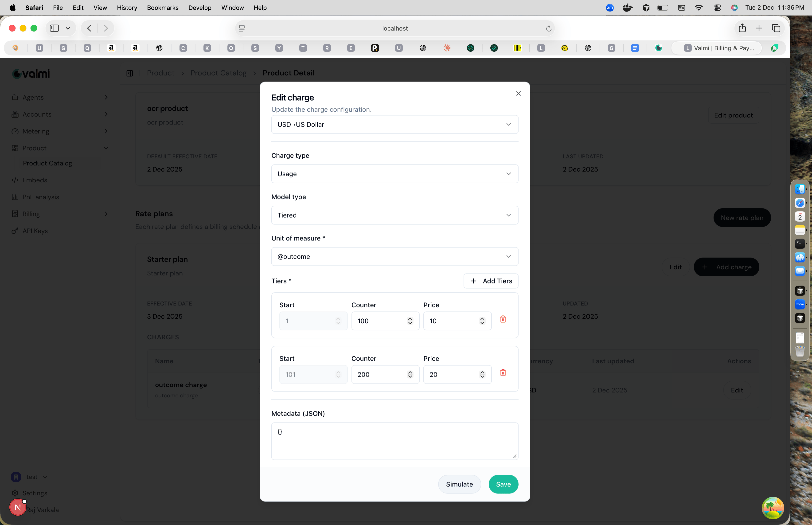Click the localhost address bar
The width and height of the screenshot is (812, 525).
394,28
